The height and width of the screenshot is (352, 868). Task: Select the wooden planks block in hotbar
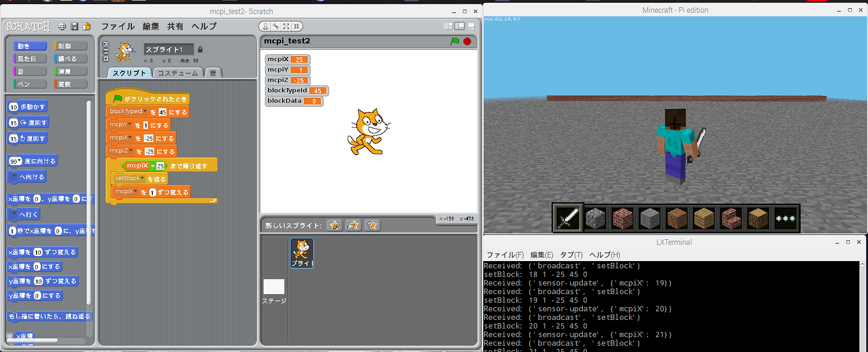coord(704,219)
